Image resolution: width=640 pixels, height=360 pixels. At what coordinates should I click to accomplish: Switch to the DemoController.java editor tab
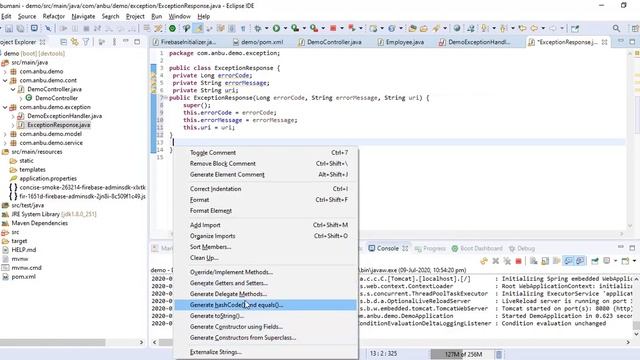(x=330, y=42)
